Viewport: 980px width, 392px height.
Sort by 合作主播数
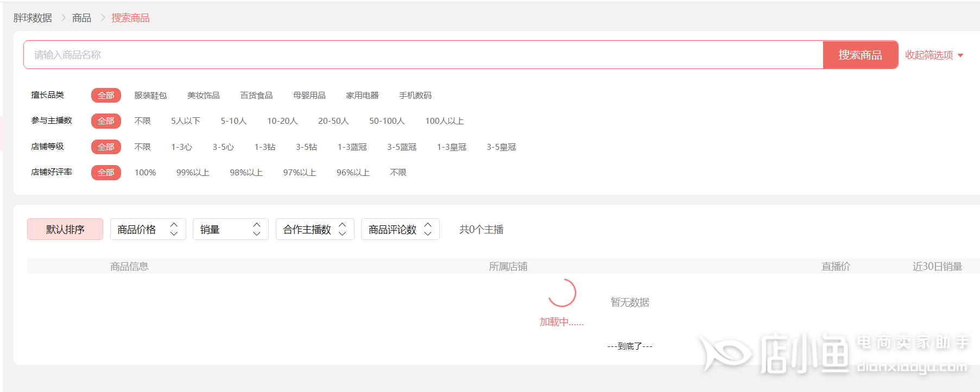[x=315, y=229]
